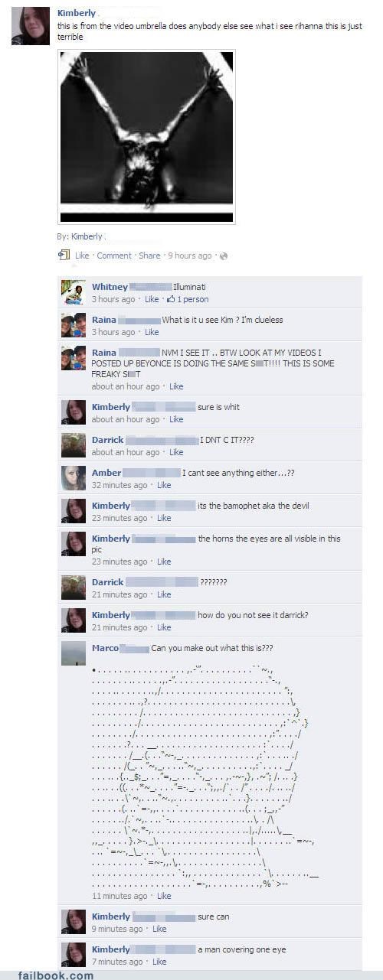The width and height of the screenshot is (383, 980).
Task: Click Darrick's avatar on the 'I DNT C IT' comment
Action: (x=74, y=445)
